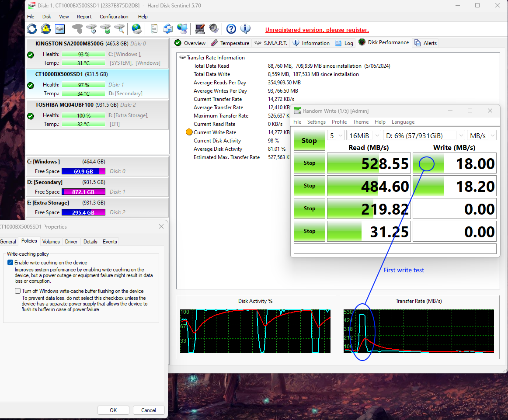Screen dimensions: 508x420
Task: Click the Refresh disk status toolbar icon
Action: point(32,29)
